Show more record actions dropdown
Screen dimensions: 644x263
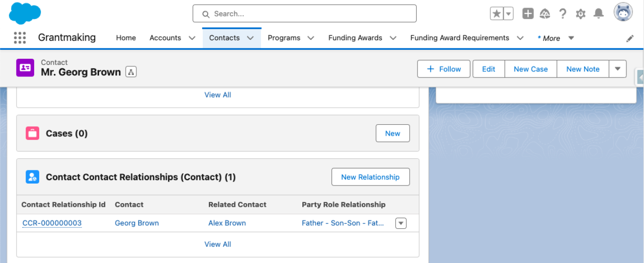[x=618, y=69]
